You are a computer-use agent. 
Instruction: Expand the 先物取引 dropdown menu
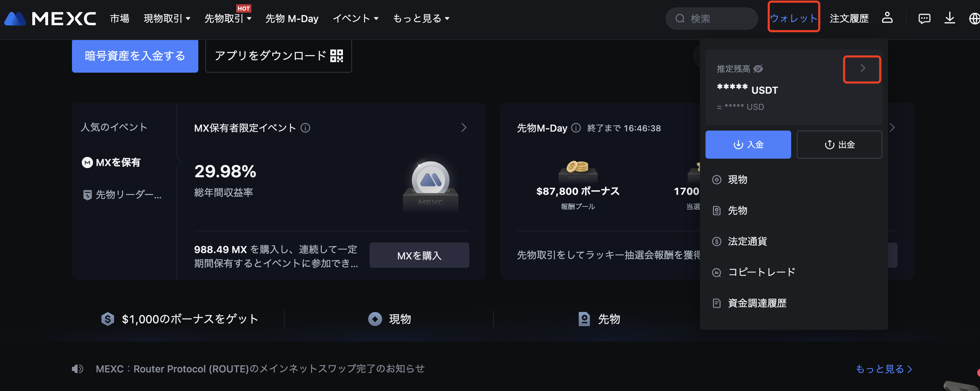coord(228,18)
